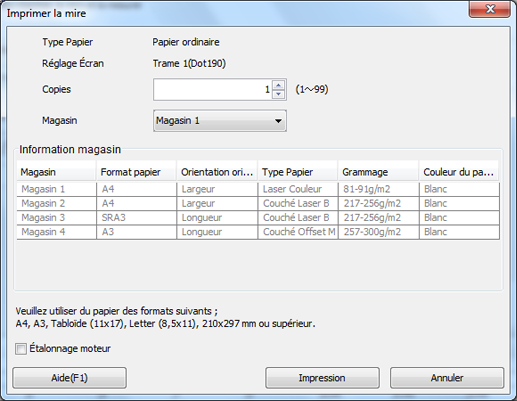Decrease copies with the down arrow
Screen dimensions: 517x401
point(278,94)
